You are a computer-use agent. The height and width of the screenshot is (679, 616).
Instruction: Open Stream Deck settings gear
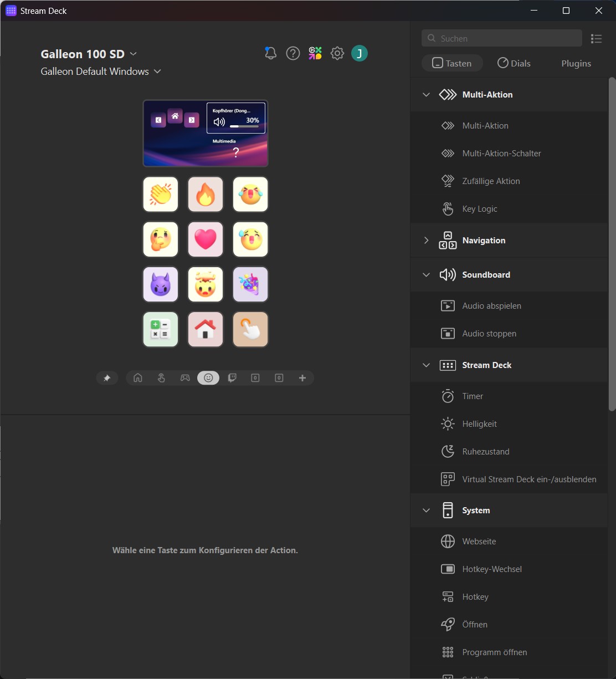(337, 53)
